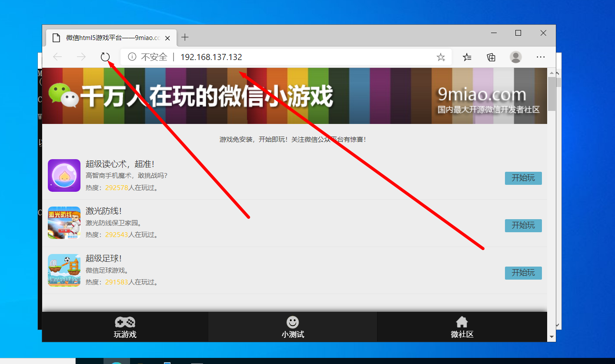The height and width of the screenshot is (364, 615).
Task: Click the 9miao.com banner text
Action: click(482, 94)
